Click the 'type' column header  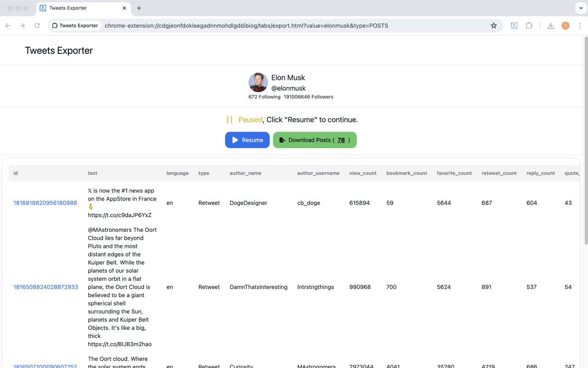pos(204,173)
